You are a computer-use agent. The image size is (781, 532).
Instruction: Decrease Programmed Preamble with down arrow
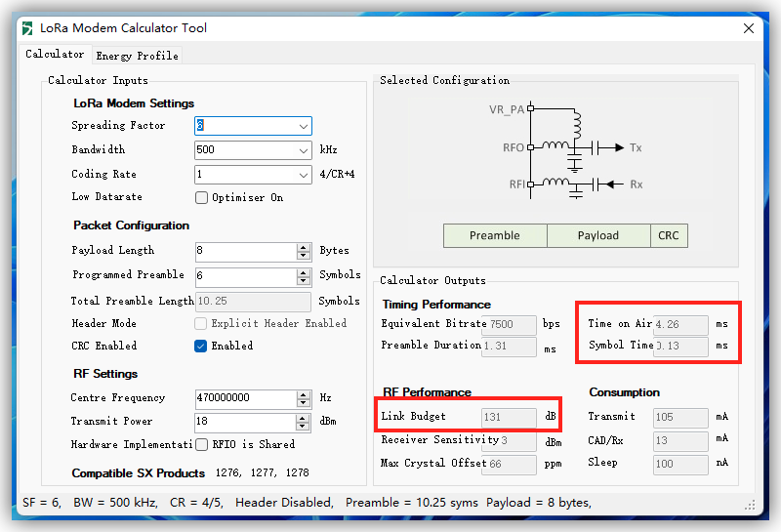pyautogui.click(x=304, y=281)
